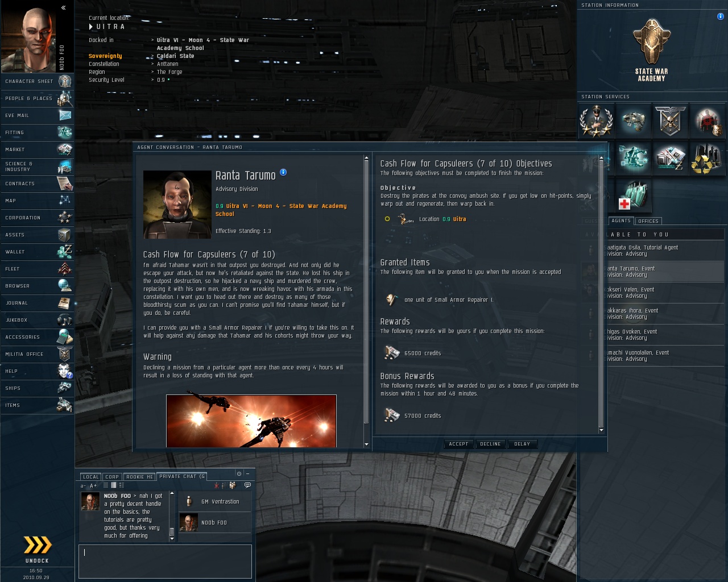This screenshot has height=582, width=728.
Task: Open the Jukebox music player
Action: pyautogui.click(x=37, y=320)
